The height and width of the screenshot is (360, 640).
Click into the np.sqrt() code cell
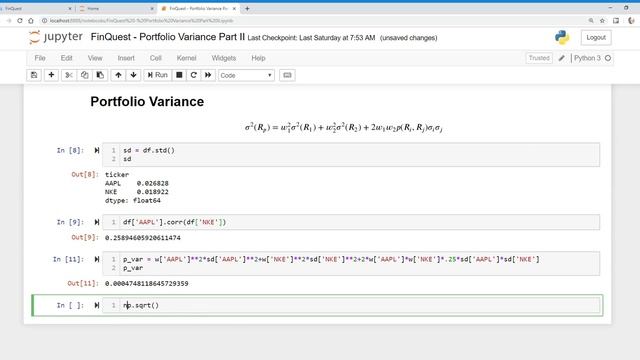coord(351,305)
